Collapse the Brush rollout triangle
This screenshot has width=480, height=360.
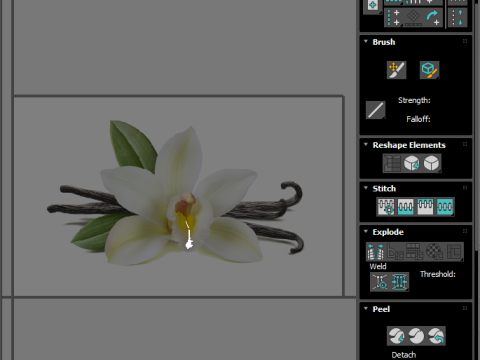(x=366, y=42)
